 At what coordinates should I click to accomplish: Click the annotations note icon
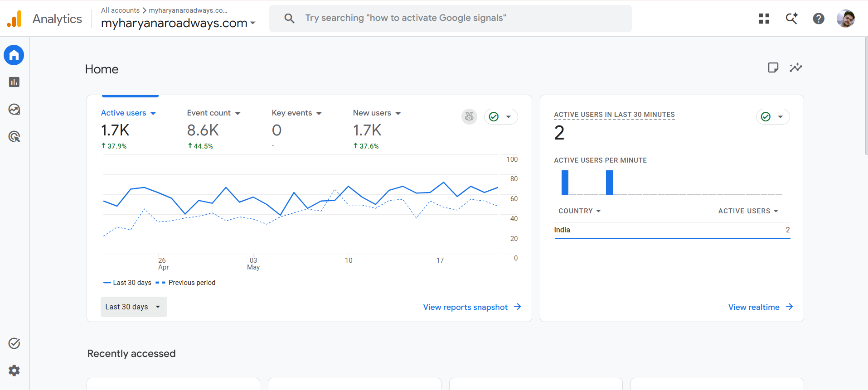[x=773, y=67]
